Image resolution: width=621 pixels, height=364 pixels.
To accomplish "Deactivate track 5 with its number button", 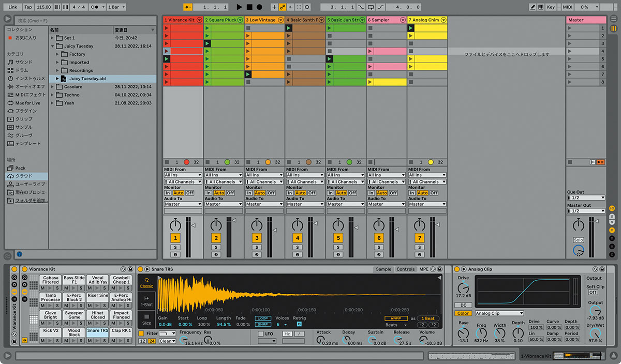I will click(338, 238).
